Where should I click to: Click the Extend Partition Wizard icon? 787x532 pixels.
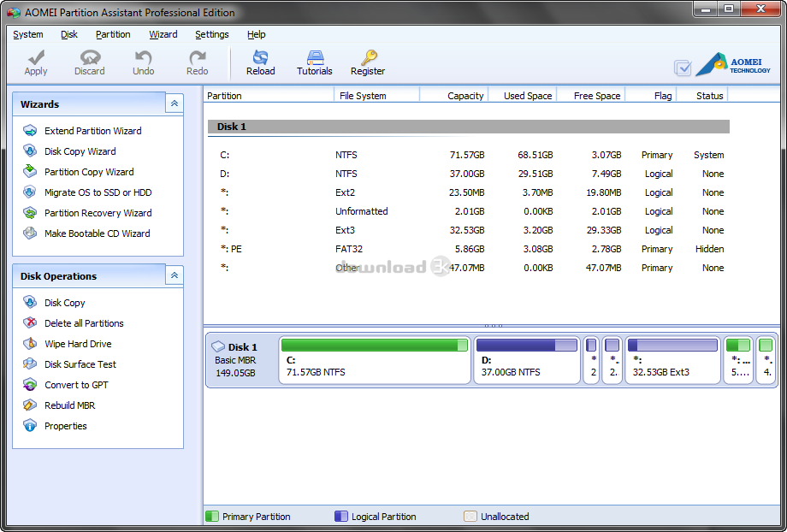pyautogui.click(x=30, y=131)
